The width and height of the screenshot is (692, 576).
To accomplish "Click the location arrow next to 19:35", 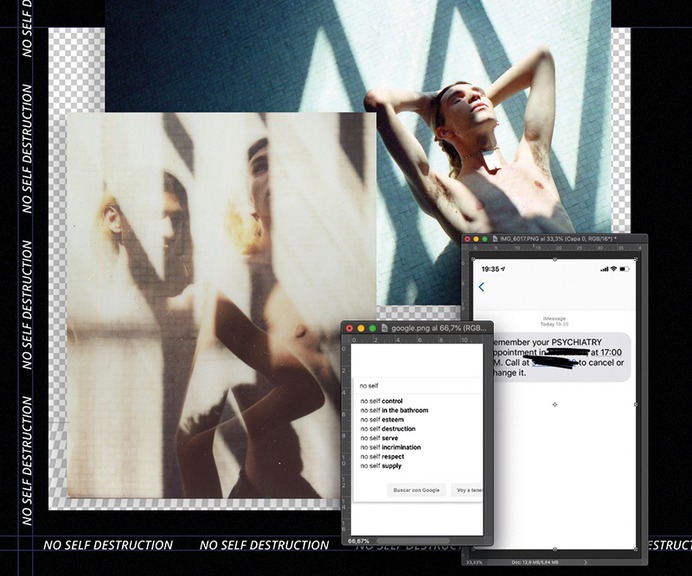I will click(504, 269).
